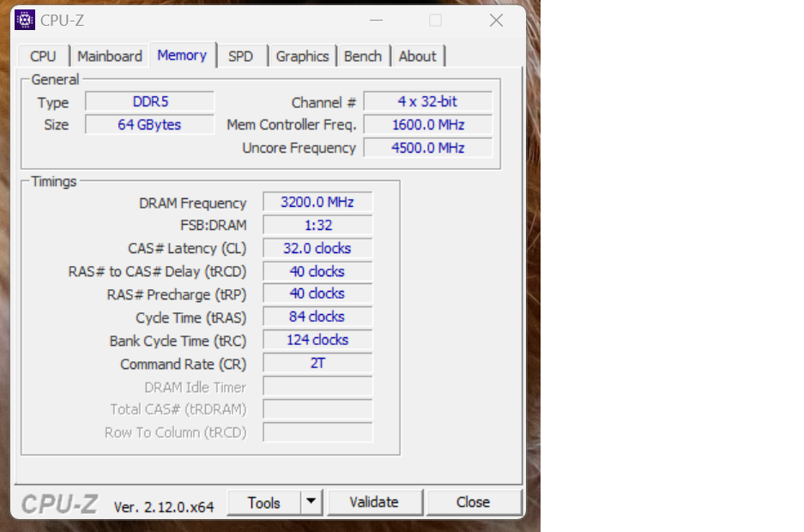Click the 124 clocks tRC value
The height and width of the screenshot is (532, 804).
(317, 339)
